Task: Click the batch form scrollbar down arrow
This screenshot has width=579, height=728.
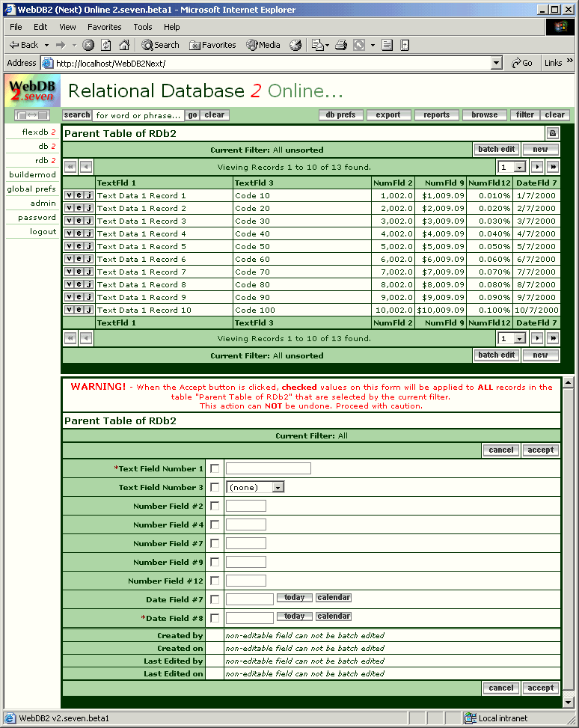Action: pos(568,702)
